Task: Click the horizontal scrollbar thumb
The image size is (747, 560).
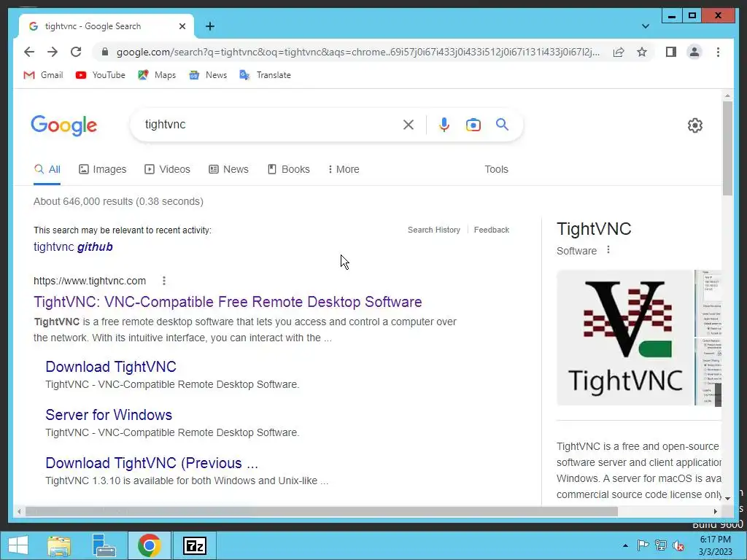Action: [321, 511]
